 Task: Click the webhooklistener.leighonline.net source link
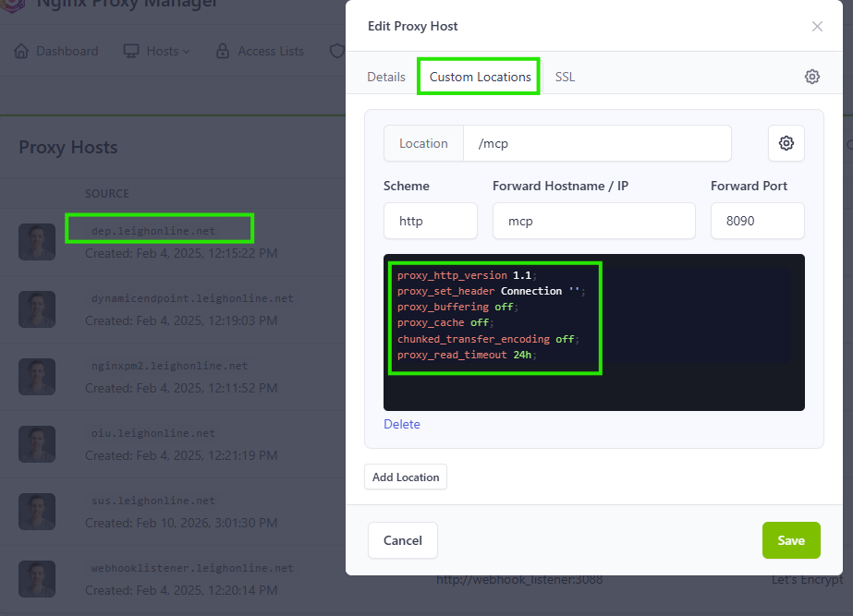coord(192,568)
